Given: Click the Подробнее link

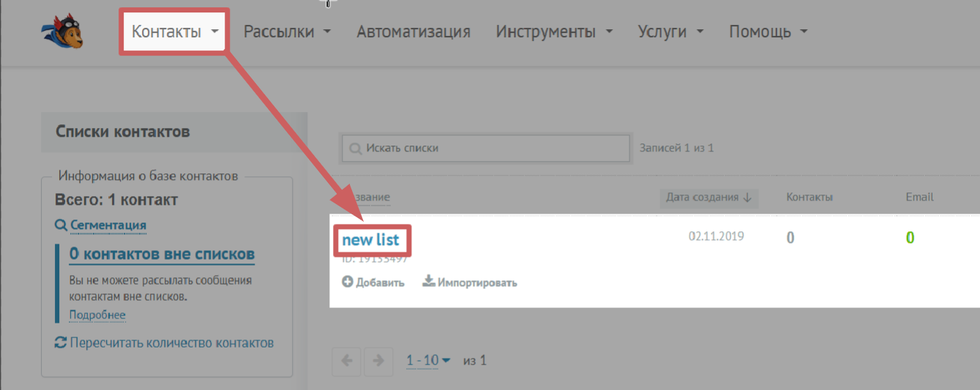Looking at the screenshot, I should [97, 315].
